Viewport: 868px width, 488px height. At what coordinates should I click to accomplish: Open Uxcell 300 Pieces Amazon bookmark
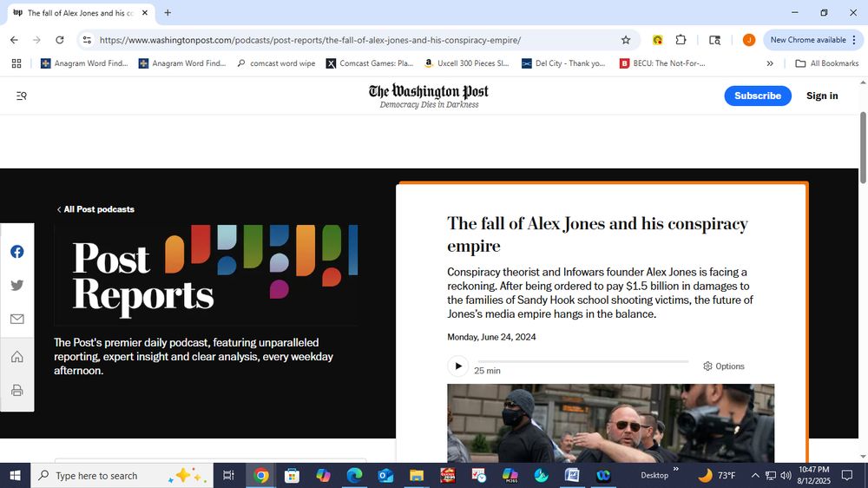[467, 63]
